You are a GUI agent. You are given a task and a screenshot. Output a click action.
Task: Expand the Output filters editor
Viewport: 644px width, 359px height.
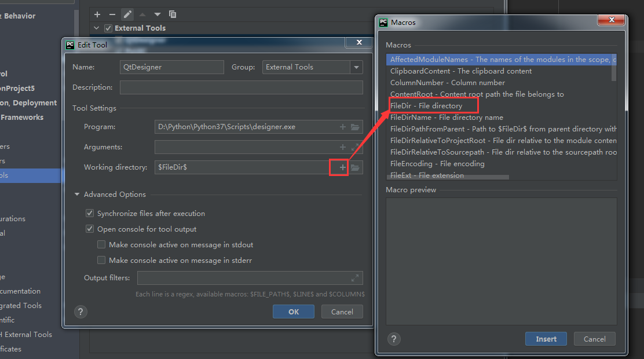[x=355, y=277]
